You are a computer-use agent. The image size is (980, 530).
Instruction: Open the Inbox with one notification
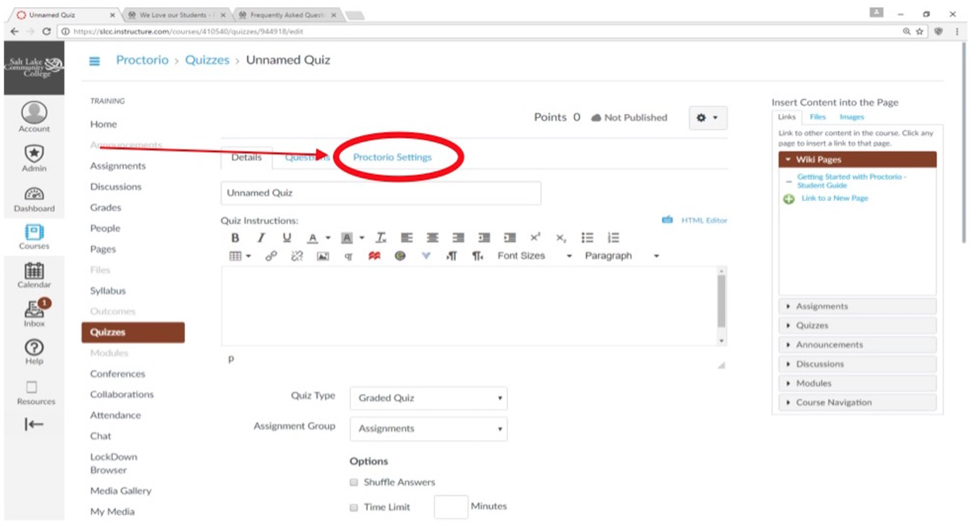pos(34,313)
